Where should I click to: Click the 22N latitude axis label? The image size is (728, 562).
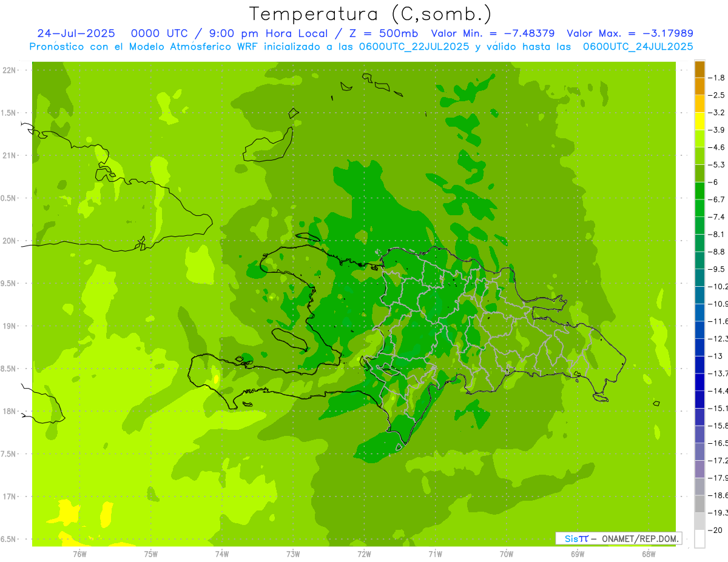point(10,70)
